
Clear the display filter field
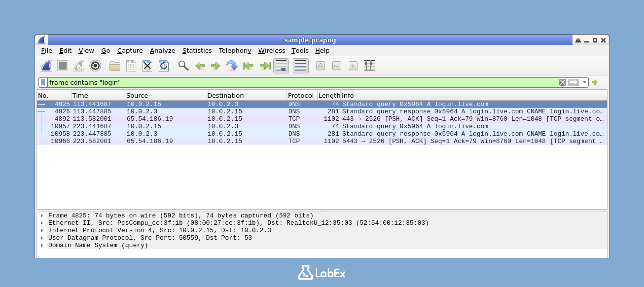click(x=562, y=82)
